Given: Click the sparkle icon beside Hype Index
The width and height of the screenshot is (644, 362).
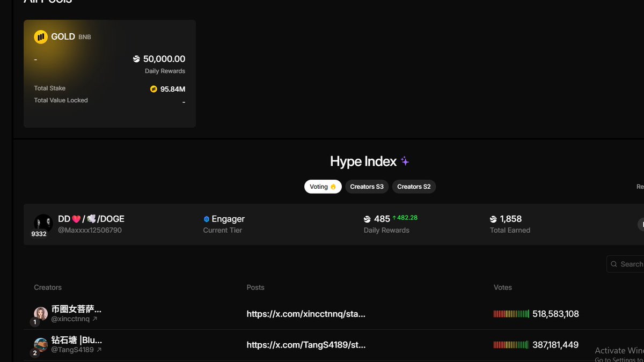Looking at the screenshot, I should click(x=405, y=161).
